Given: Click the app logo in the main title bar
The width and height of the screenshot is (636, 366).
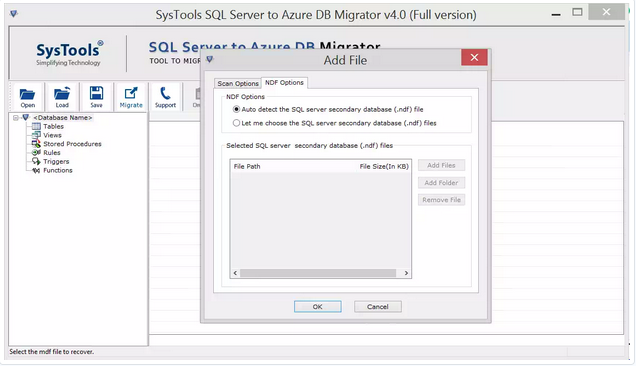Looking at the screenshot, I should click(14, 14).
